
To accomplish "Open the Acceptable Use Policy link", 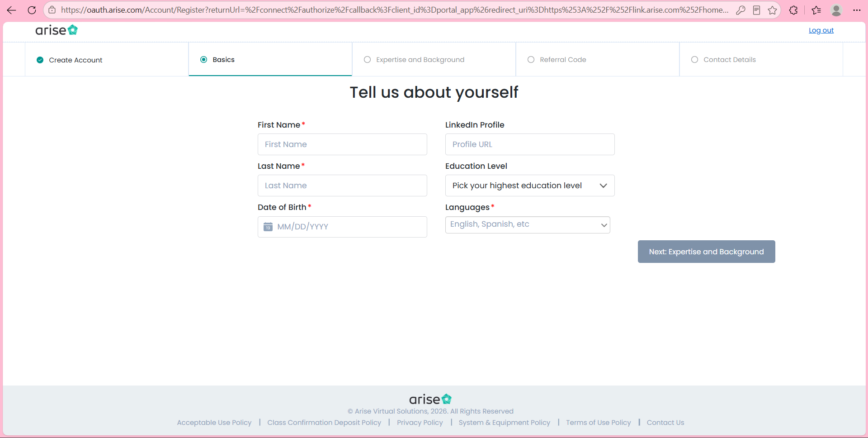I will tap(214, 423).
